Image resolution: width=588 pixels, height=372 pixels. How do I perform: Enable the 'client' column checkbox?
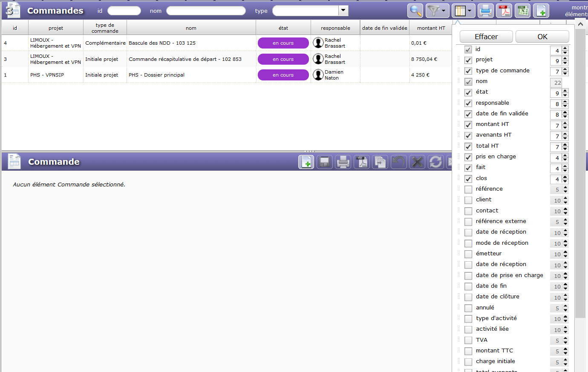pyautogui.click(x=468, y=200)
